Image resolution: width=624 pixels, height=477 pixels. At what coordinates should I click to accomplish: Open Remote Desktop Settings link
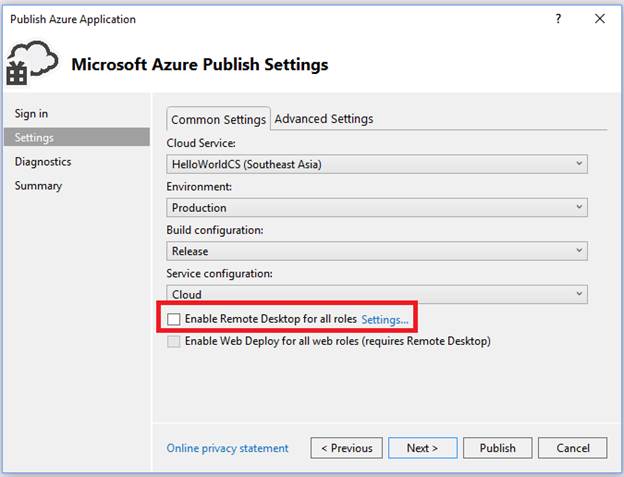385,320
